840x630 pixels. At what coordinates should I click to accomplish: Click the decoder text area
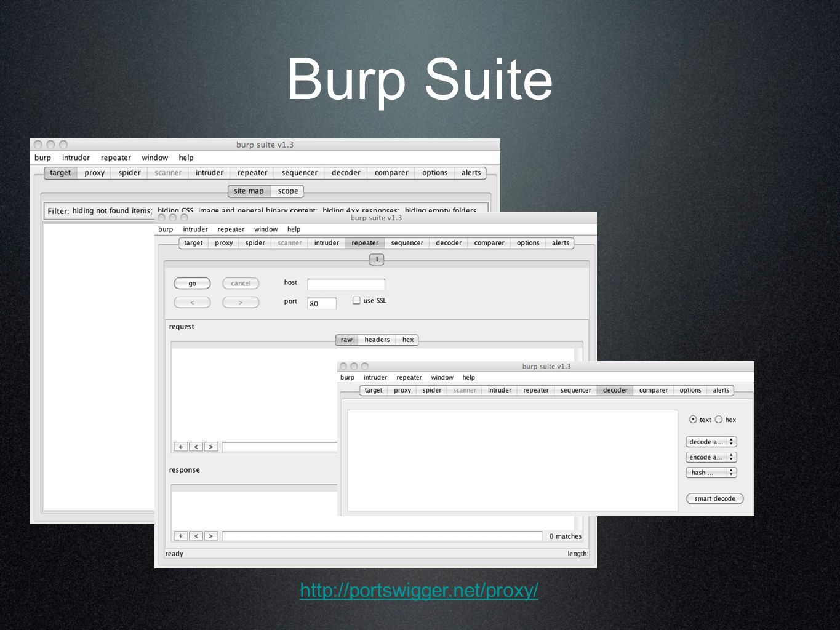[513, 460]
